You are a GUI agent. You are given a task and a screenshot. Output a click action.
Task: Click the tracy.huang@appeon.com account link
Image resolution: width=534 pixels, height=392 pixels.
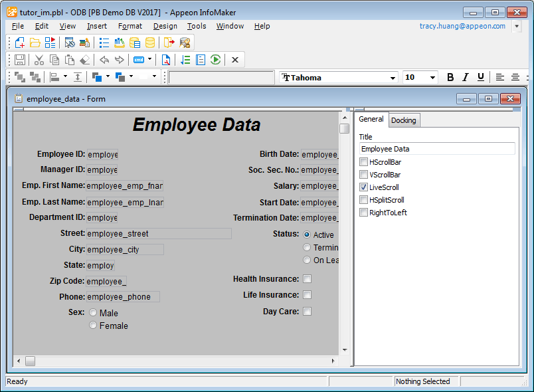click(x=462, y=26)
